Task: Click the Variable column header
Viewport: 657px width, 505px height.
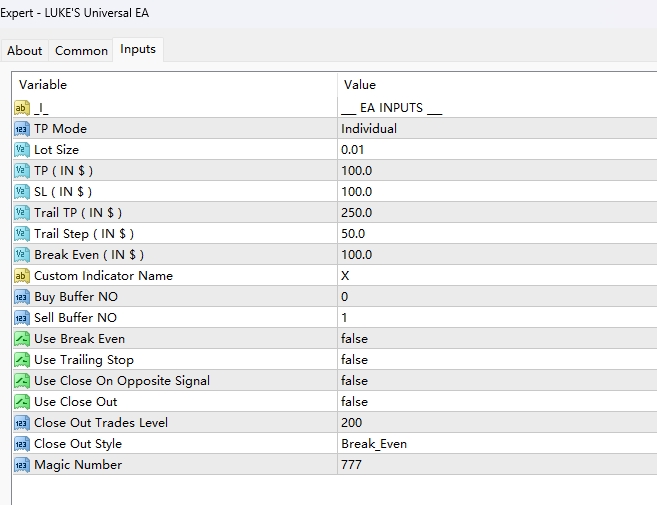Action: pos(43,85)
